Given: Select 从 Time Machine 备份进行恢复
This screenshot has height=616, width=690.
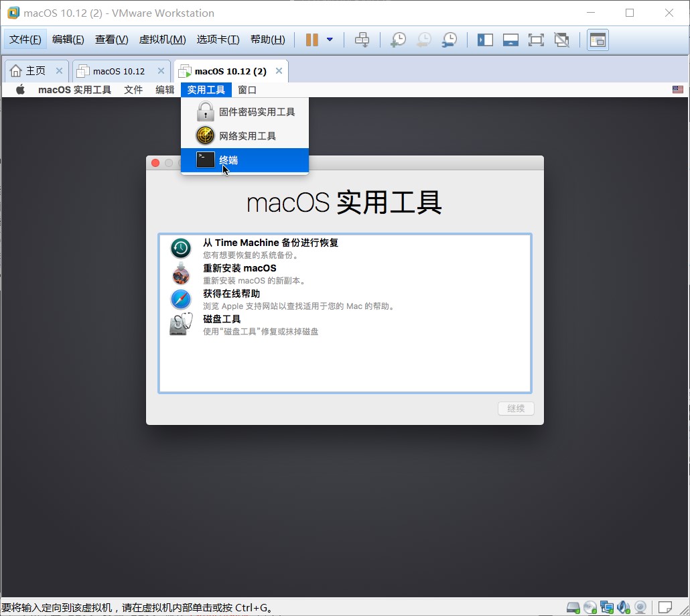Looking at the screenshot, I should 344,248.
